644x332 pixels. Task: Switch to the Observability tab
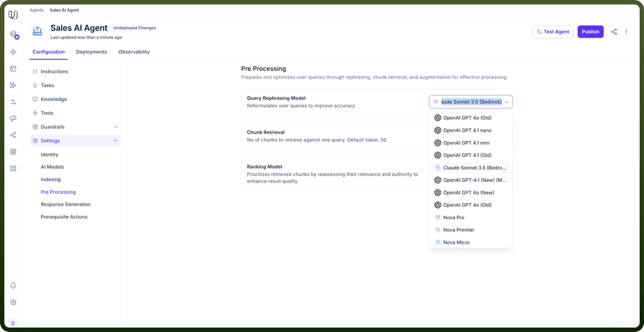tap(134, 52)
